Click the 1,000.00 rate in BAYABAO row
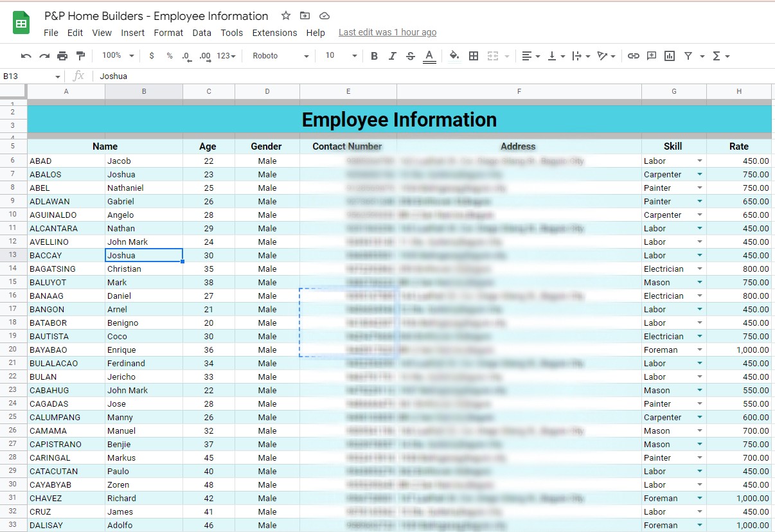The height and width of the screenshot is (532, 775). click(739, 350)
